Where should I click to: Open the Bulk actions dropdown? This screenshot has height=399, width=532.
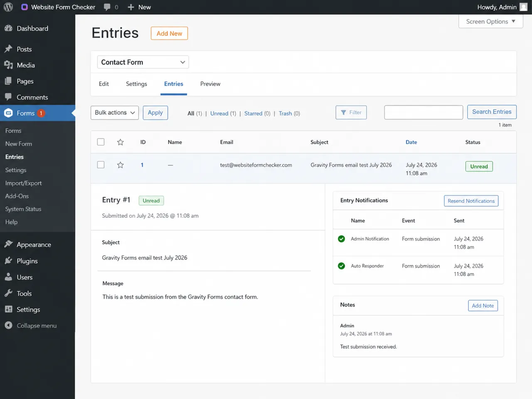115,113
